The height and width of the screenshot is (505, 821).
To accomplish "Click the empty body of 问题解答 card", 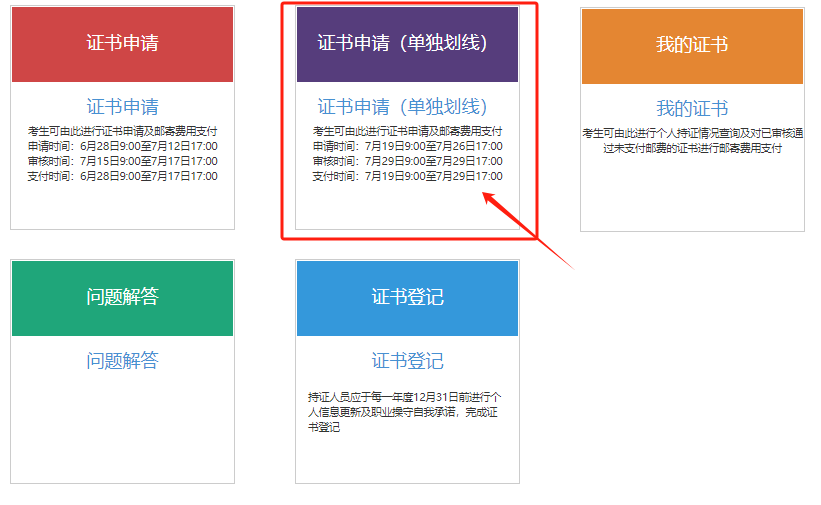I will [122, 430].
